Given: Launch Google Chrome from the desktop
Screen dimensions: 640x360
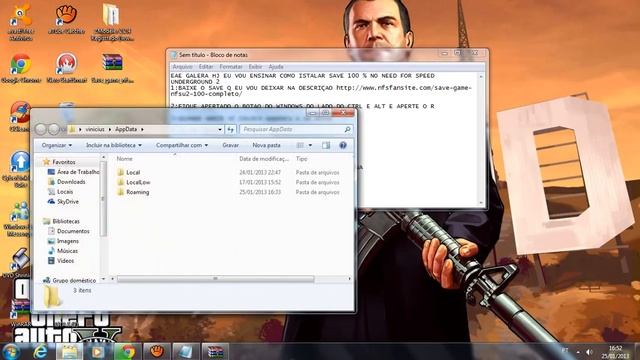Looking at the screenshot, I should pyautogui.click(x=21, y=68).
